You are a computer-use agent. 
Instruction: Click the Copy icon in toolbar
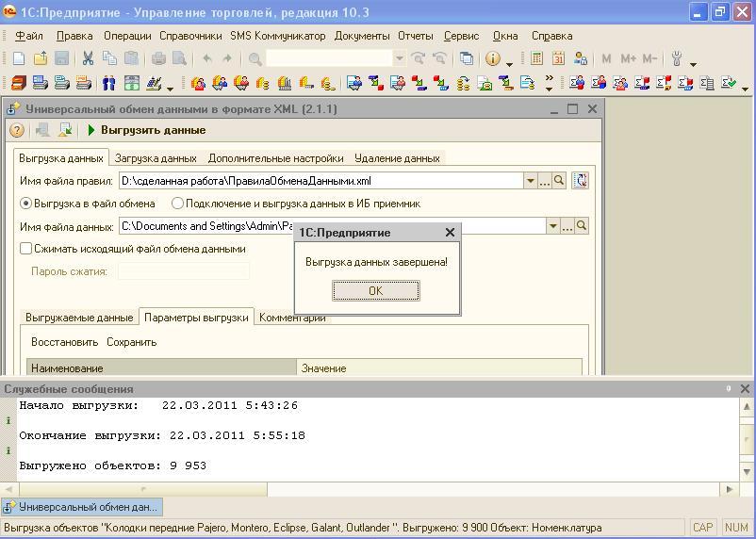click(x=110, y=58)
